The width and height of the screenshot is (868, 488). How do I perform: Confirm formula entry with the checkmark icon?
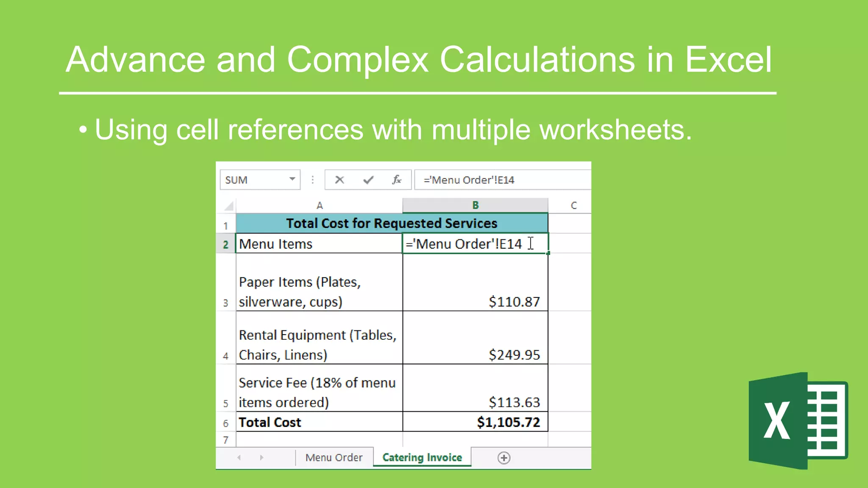(x=368, y=180)
